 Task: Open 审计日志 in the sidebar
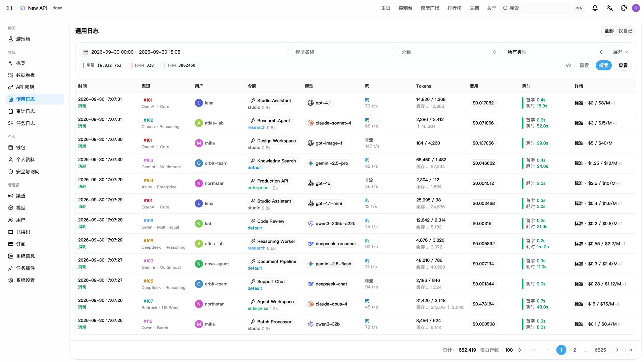click(35, 111)
